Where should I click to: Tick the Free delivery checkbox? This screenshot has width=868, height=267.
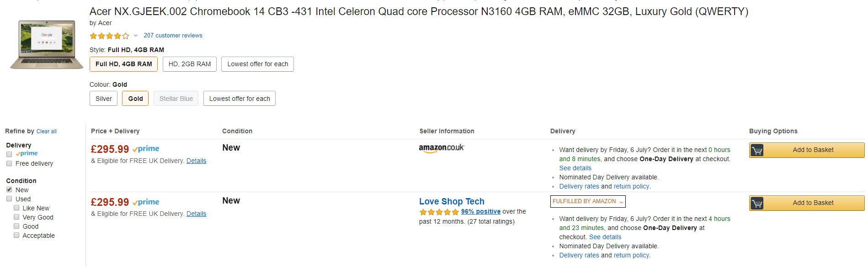pos(9,163)
